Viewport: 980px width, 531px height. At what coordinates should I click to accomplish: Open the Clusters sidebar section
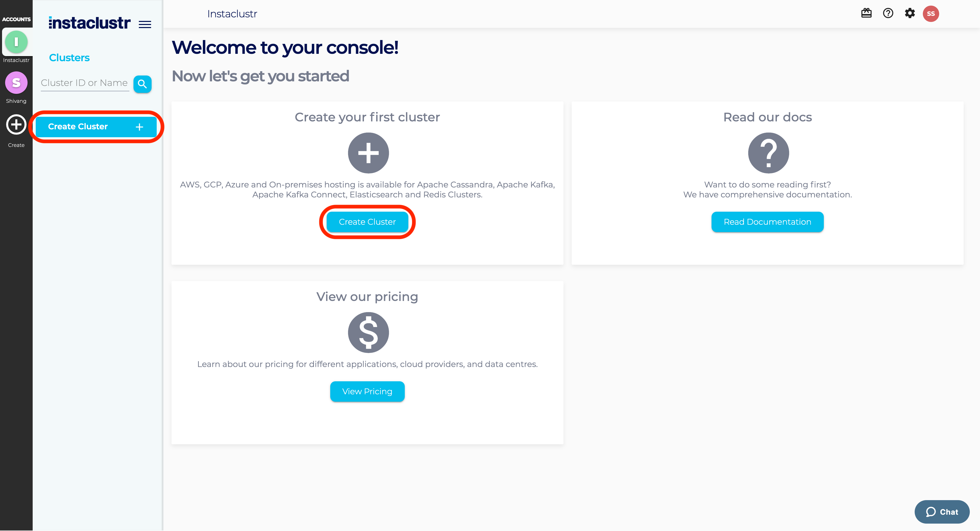(69, 58)
